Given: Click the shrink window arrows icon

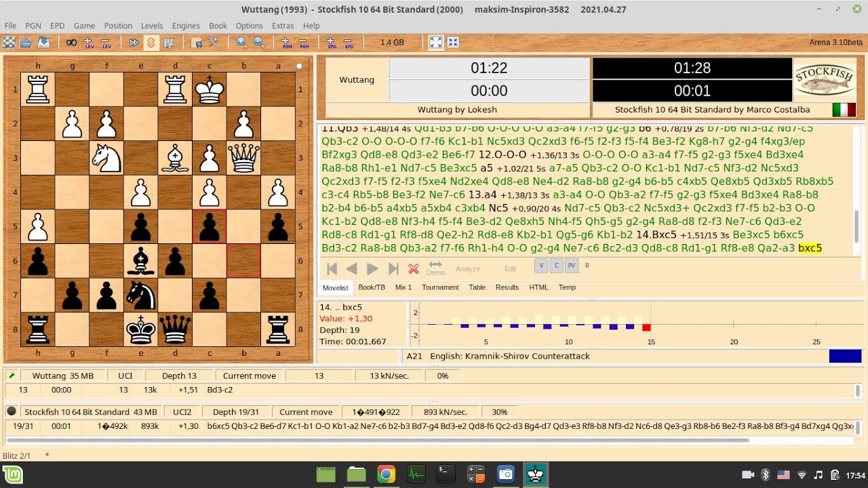Looking at the screenshot, I should click(x=453, y=42).
